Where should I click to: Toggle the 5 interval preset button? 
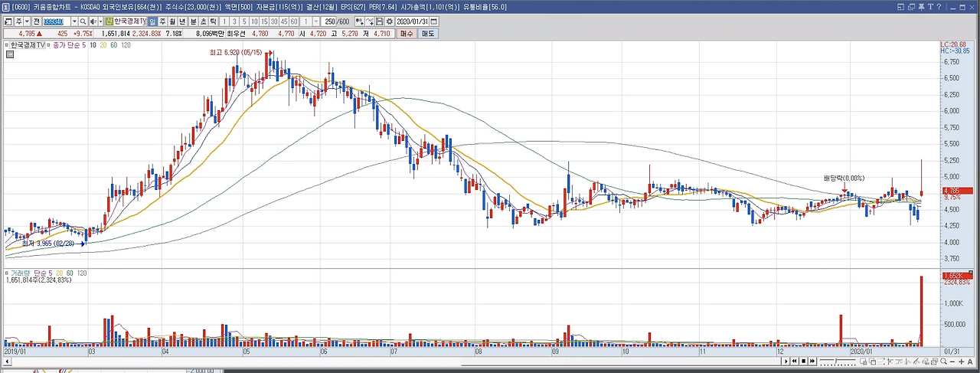pyautogui.click(x=243, y=21)
